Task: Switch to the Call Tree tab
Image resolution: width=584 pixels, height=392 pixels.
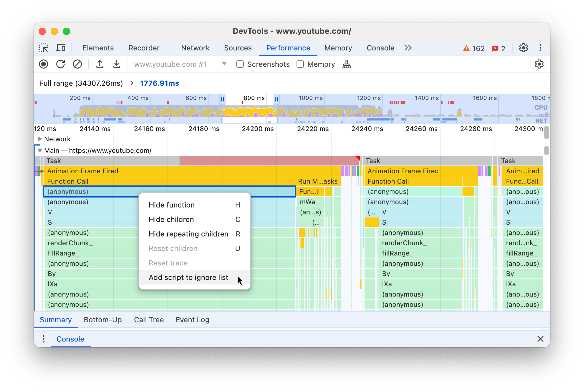Action: coord(149,320)
